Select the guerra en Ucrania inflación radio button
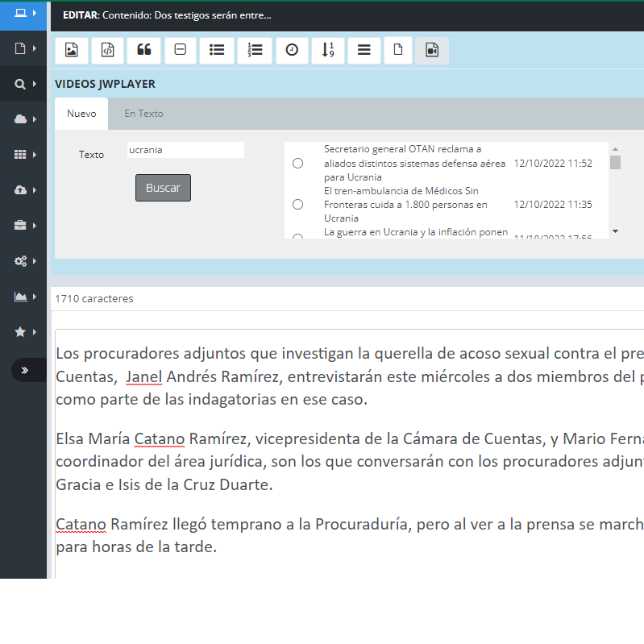 [x=297, y=237]
